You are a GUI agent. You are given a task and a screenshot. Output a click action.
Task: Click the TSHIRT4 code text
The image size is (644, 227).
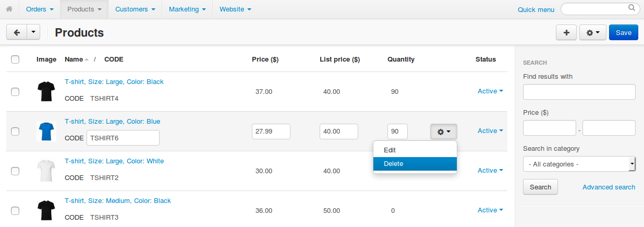click(104, 98)
